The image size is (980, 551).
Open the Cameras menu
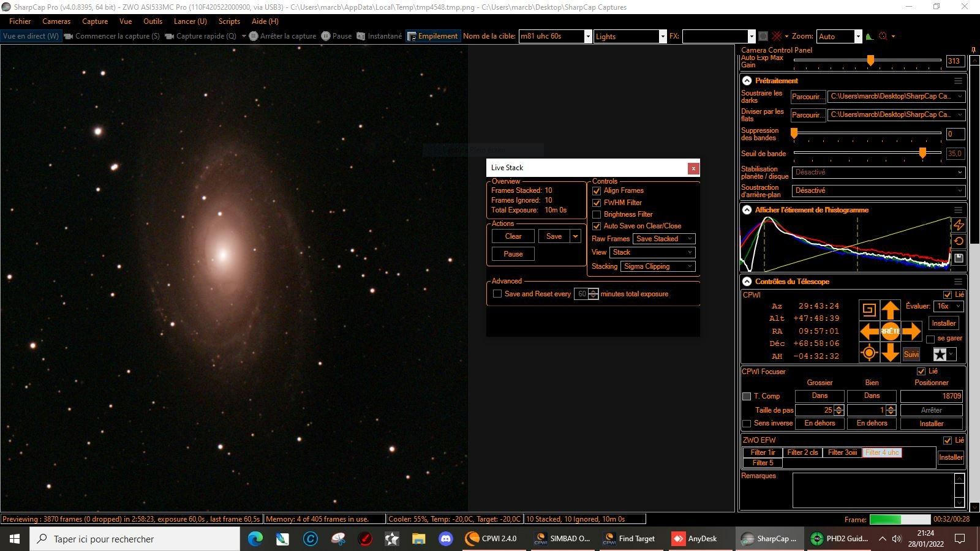point(56,21)
